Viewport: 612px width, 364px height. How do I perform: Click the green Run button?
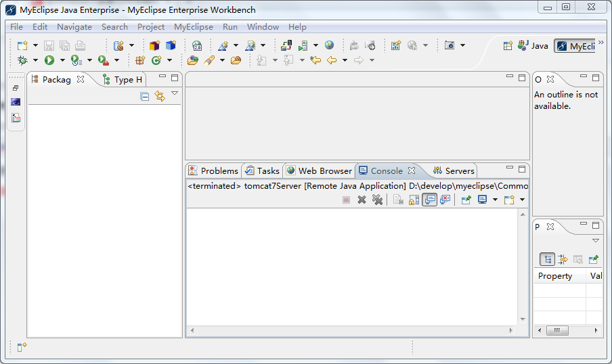pyautogui.click(x=49, y=60)
